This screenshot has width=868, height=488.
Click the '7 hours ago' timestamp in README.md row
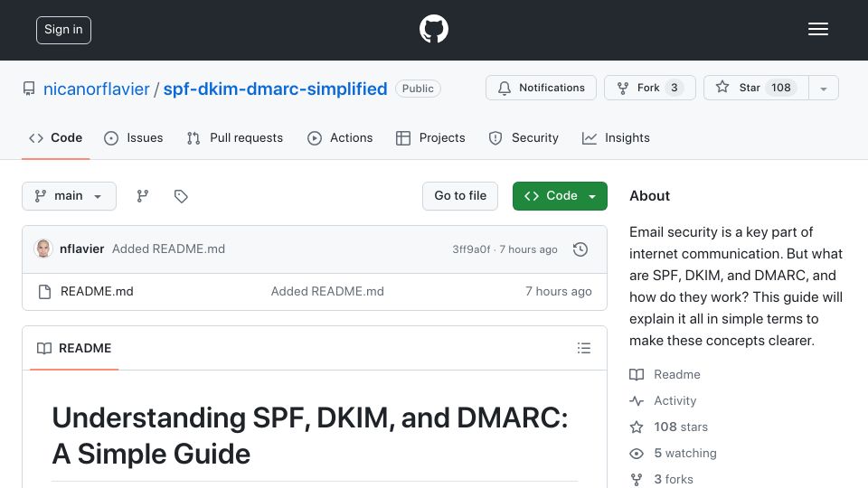pos(559,292)
